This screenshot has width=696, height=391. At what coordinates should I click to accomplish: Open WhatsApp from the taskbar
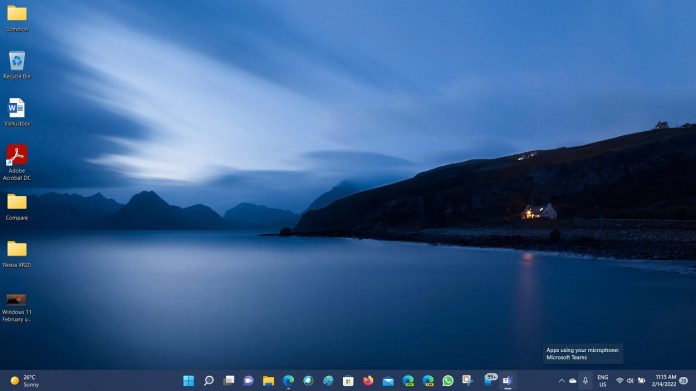click(448, 380)
